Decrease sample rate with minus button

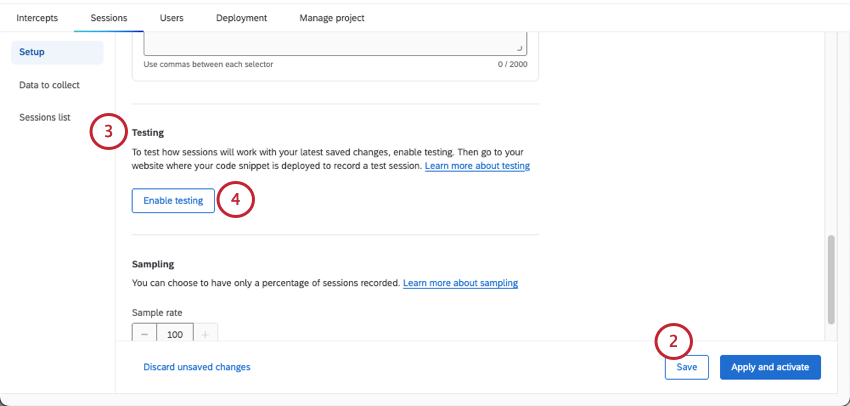pyautogui.click(x=144, y=334)
